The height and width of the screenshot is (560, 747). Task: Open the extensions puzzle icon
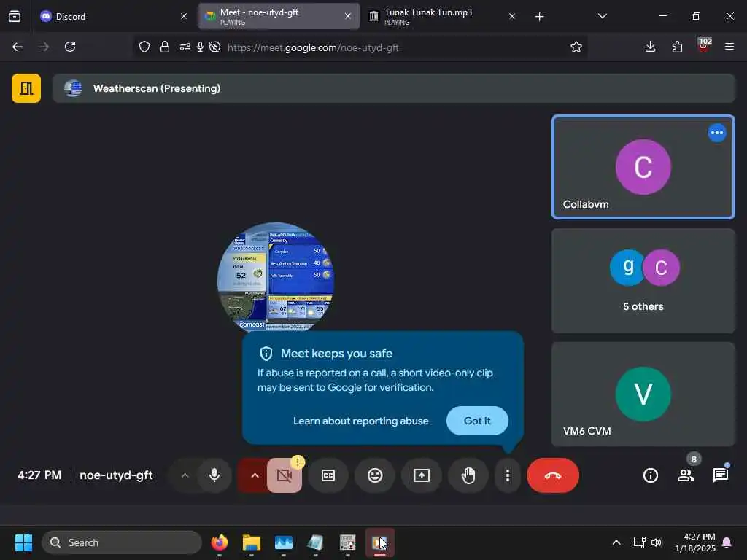(677, 47)
